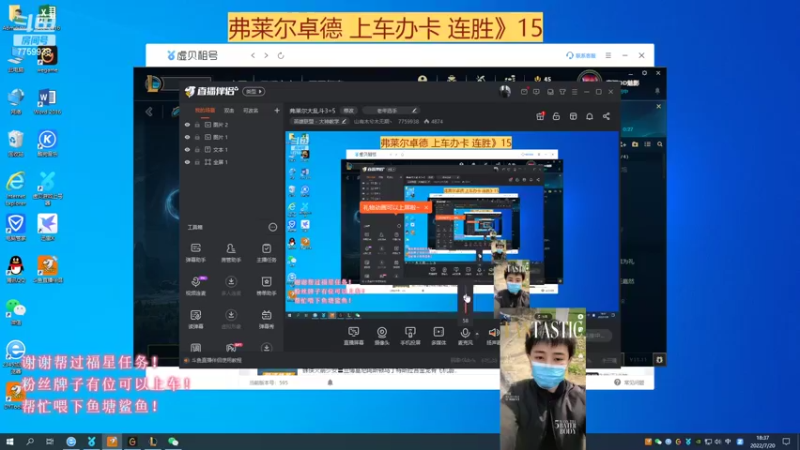The width and height of the screenshot is (800, 450).
Task: Open the Windows Start menu
Action: 9,441
